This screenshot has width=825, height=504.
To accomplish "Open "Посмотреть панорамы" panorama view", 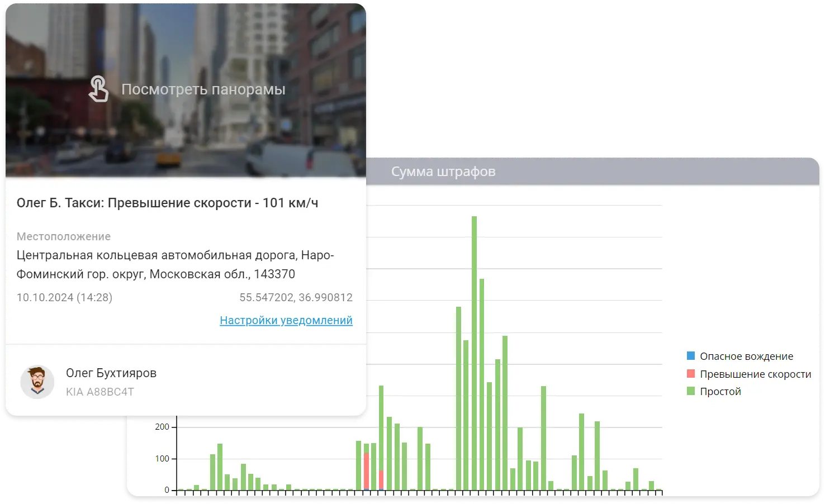I will tap(203, 90).
